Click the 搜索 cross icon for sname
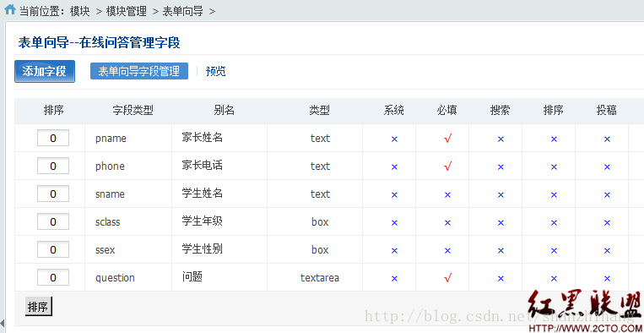 (x=501, y=195)
